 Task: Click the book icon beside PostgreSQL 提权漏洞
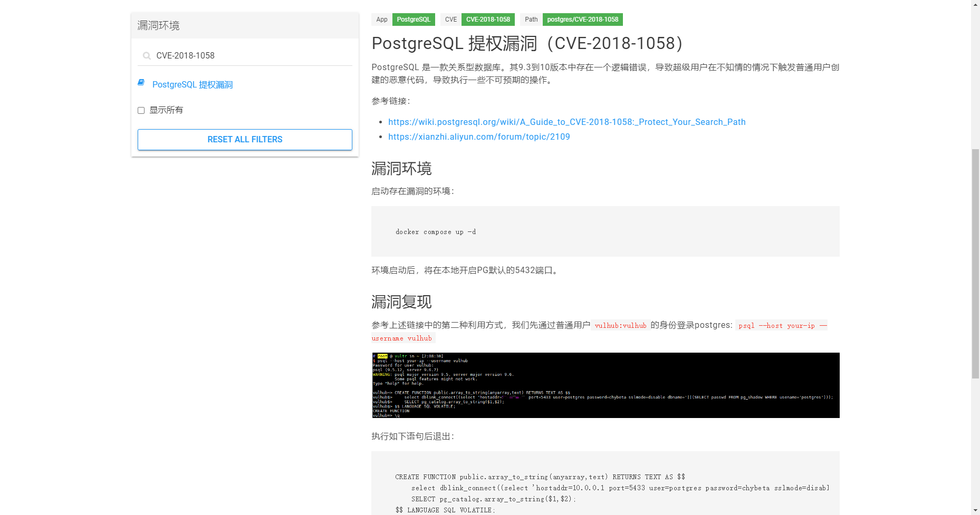141,83
